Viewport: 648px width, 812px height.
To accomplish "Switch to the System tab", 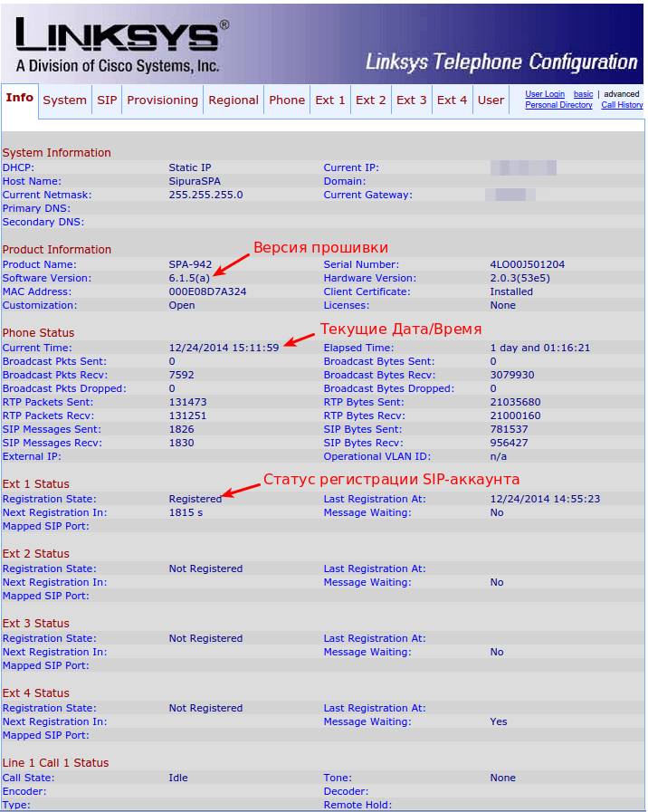I will [x=64, y=100].
